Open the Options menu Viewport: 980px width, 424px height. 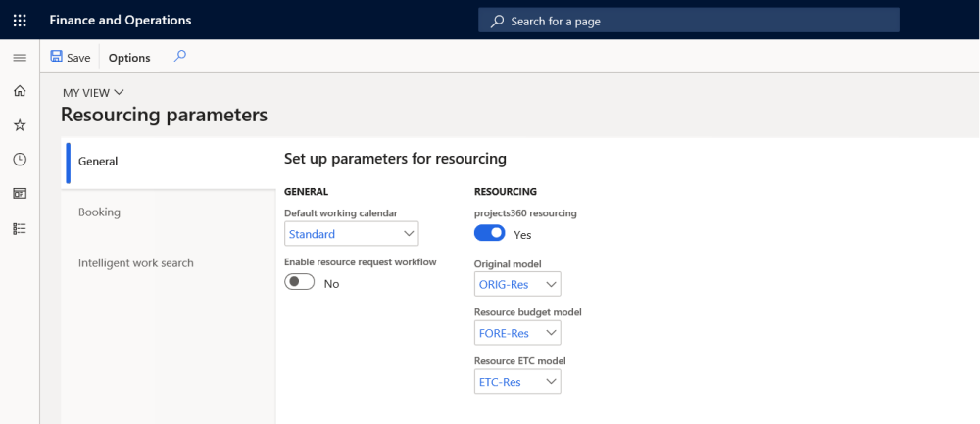[129, 58]
